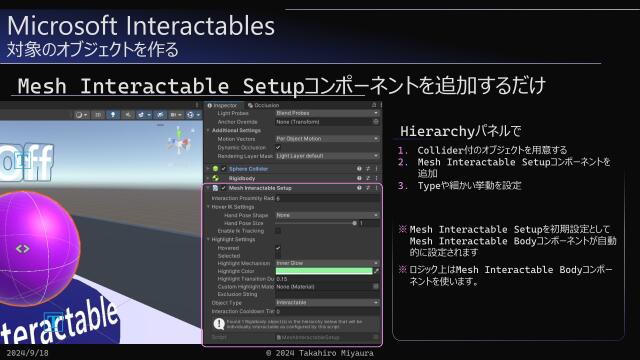Open Hand Pose Shape dropdown
The height and width of the screenshot is (360, 640).
click(327, 215)
